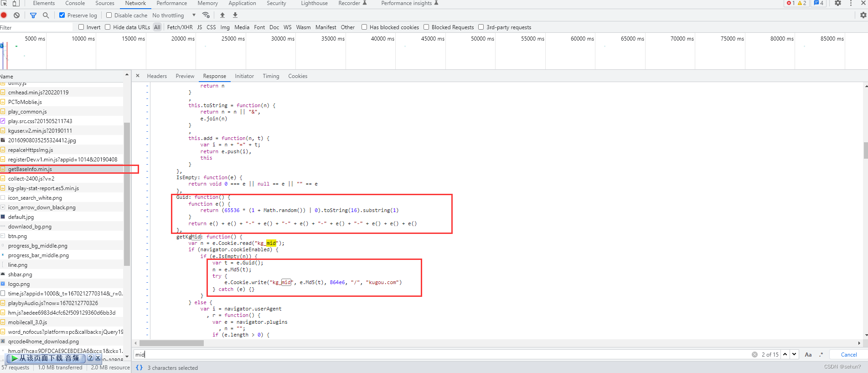Open the yellow warnings counter badge
The image size is (868, 373).
point(802,3)
